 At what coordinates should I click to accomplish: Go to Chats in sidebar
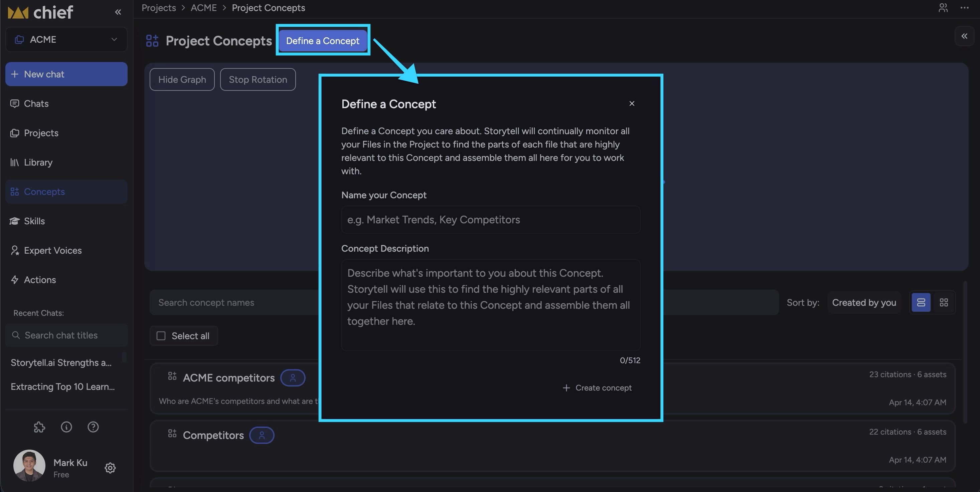click(66, 103)
